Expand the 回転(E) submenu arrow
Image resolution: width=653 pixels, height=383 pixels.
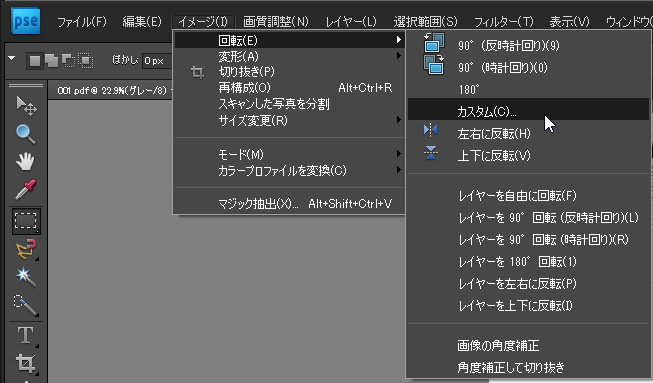(399, 40)
